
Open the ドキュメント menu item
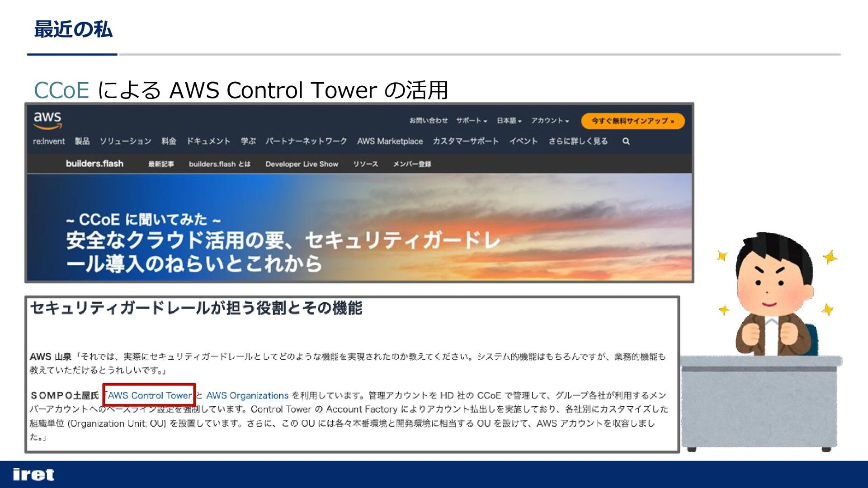click(208, 141)
